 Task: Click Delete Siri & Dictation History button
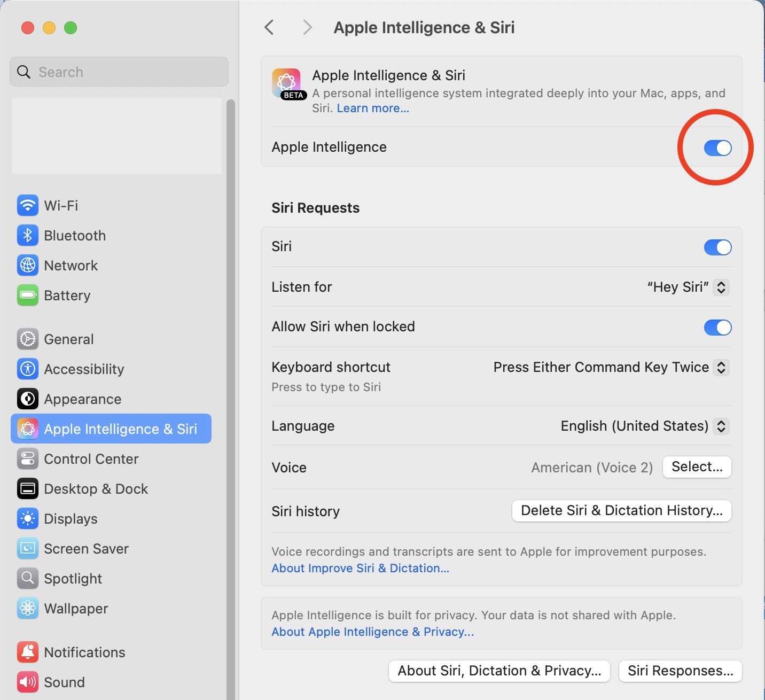coord(622,511)
